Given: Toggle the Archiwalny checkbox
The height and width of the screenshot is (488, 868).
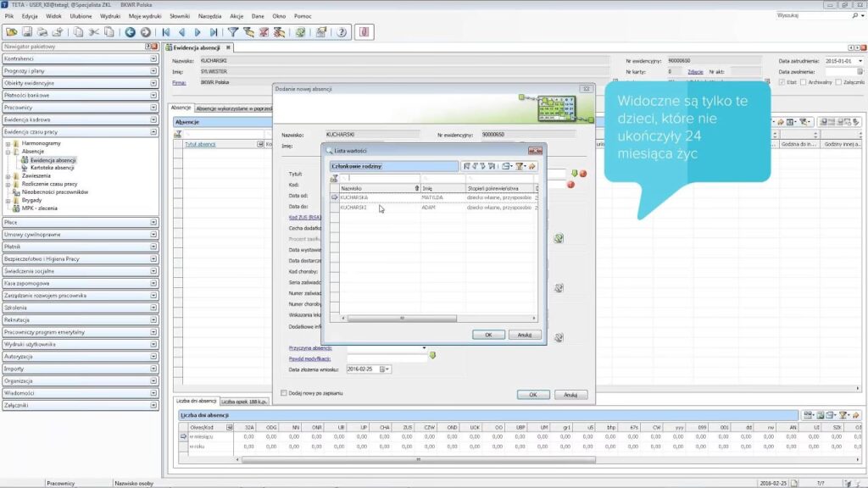Looking at the screenshot, I should pos(805,82).
